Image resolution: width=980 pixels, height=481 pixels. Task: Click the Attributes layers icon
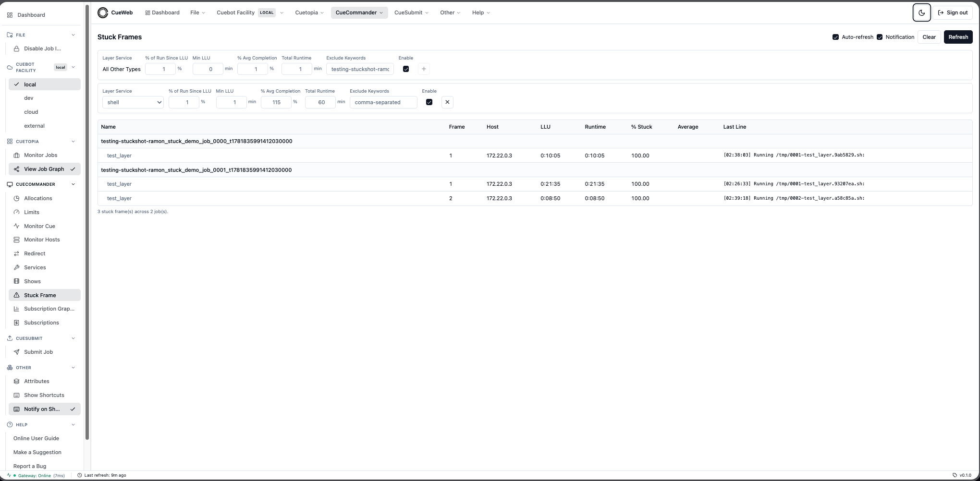pyautogui.click(x=17, y=381)
